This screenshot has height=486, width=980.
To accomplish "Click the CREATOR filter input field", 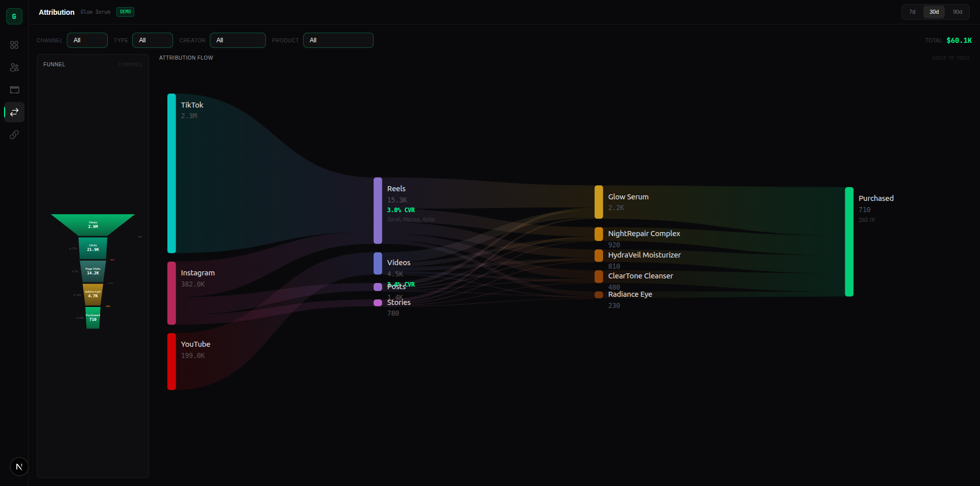I will (237, 40).
